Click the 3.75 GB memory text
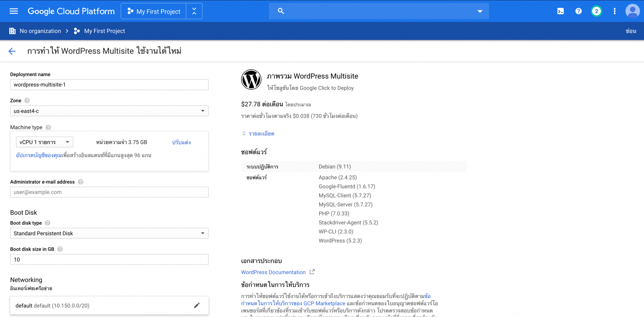This screenshot has height=317, width=644. tap(138, 142)
